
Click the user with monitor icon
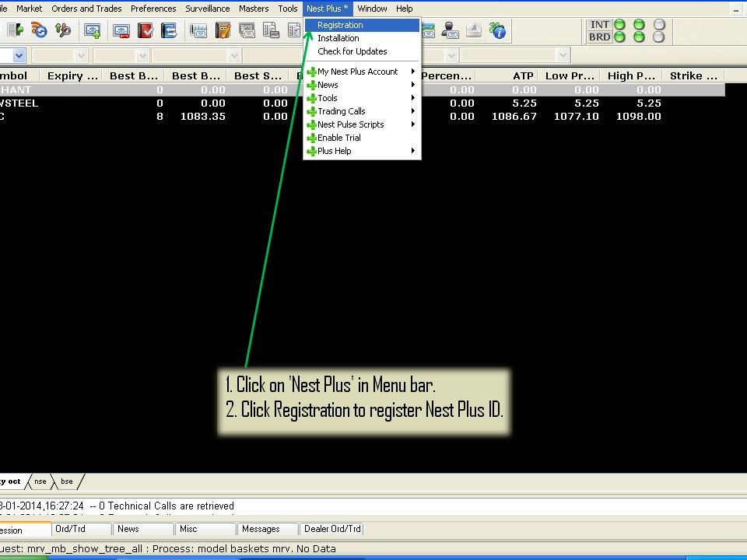tap(449, 30)
